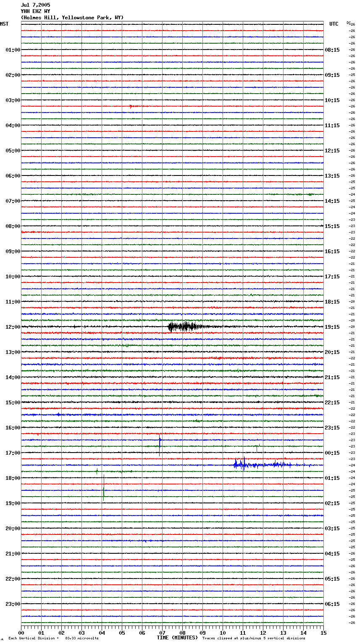This screenshot has height=644, width=357.
Task: Click the 18:15 UTC time label
Action: click(332, 302)
